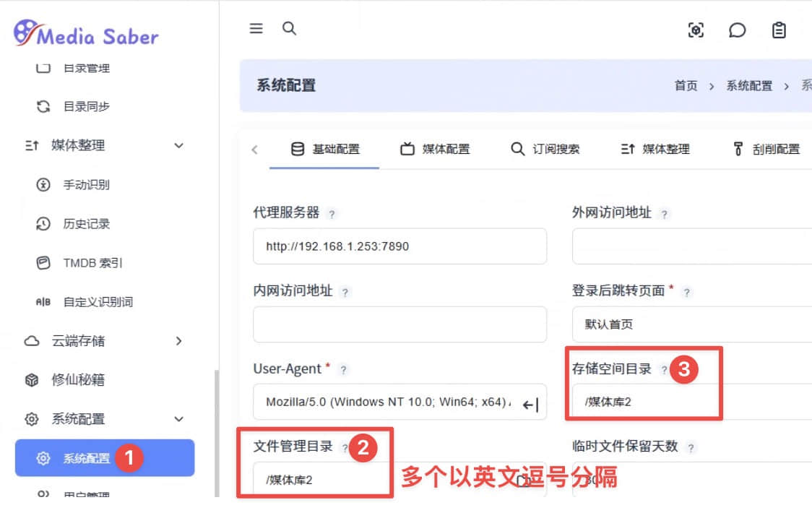Open 手动识别 in the sidebar
This screenshot has width=812, height=513.
click(x=86, y=185)
